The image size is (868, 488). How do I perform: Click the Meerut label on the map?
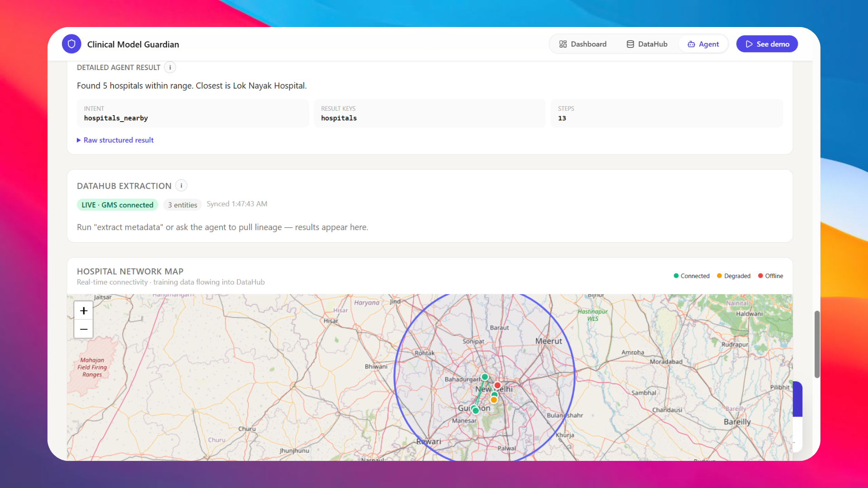pos(549,341)
